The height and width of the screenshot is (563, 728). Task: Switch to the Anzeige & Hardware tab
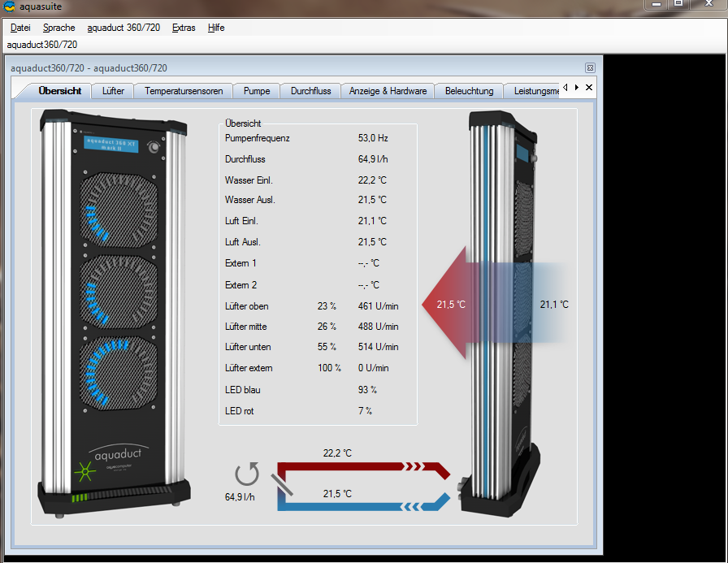coord(388,91)
